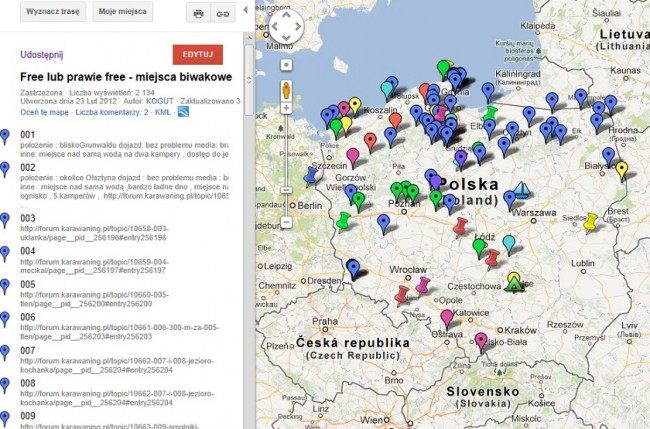The width and height of the screenshot is (650, 429).
Task: Pan the map up with the arrow
Action: point(286,15)
